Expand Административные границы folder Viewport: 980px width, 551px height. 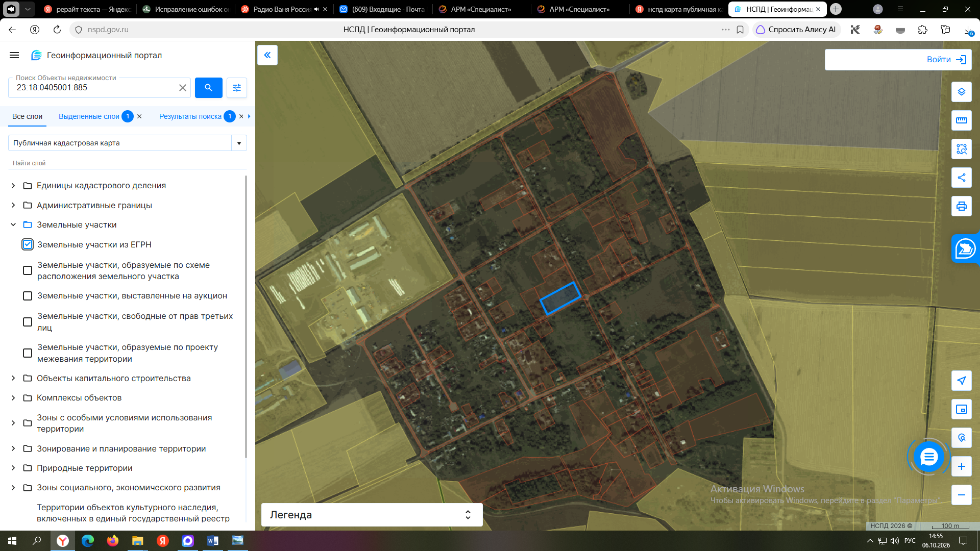(13, 205)
